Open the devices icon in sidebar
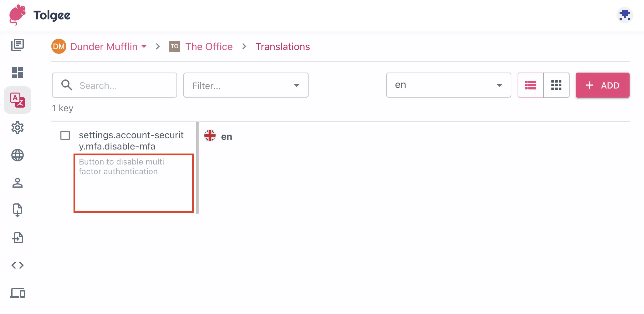644x314 pixels. pyautogui.click(x=18, y=293)
